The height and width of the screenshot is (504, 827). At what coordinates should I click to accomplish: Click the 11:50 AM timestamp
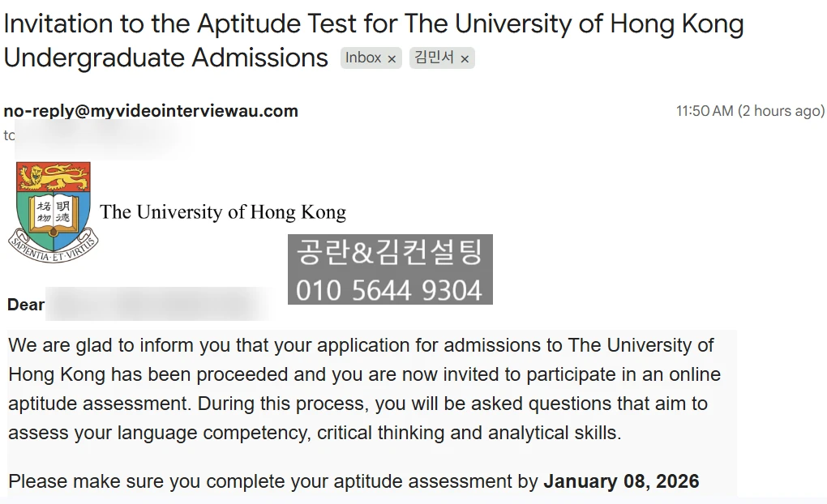pyautogui.click(x=704, y=111)
